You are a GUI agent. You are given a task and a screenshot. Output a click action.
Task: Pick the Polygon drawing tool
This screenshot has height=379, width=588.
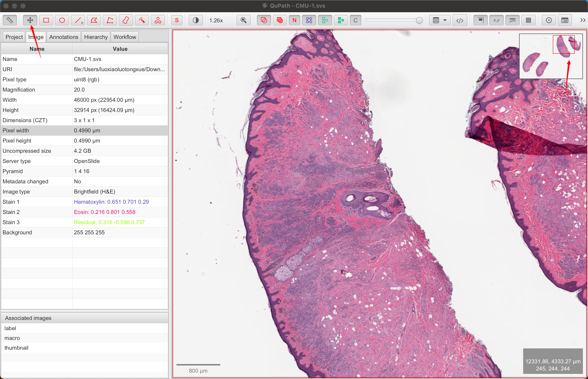[x=94, y=20]
